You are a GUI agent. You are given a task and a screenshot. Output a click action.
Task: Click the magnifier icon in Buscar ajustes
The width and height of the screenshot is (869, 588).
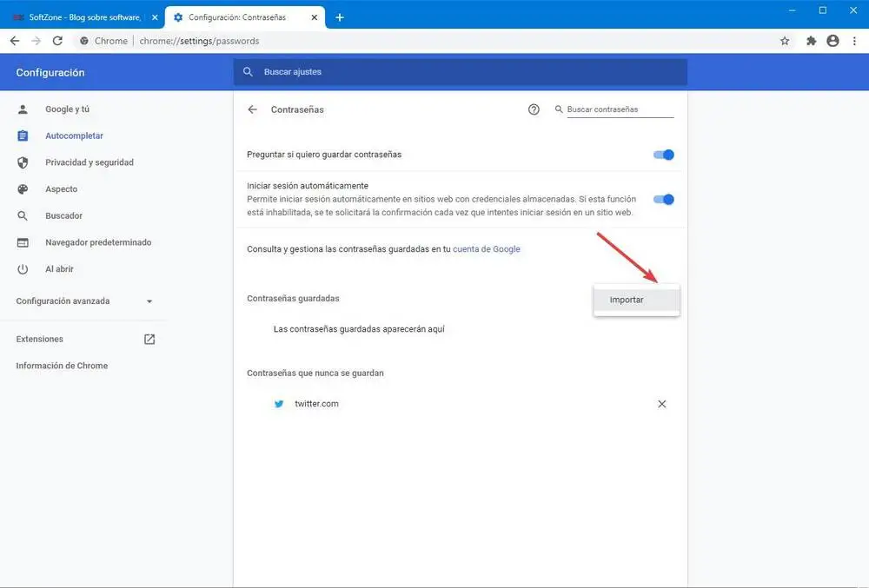tap(248, 72)
